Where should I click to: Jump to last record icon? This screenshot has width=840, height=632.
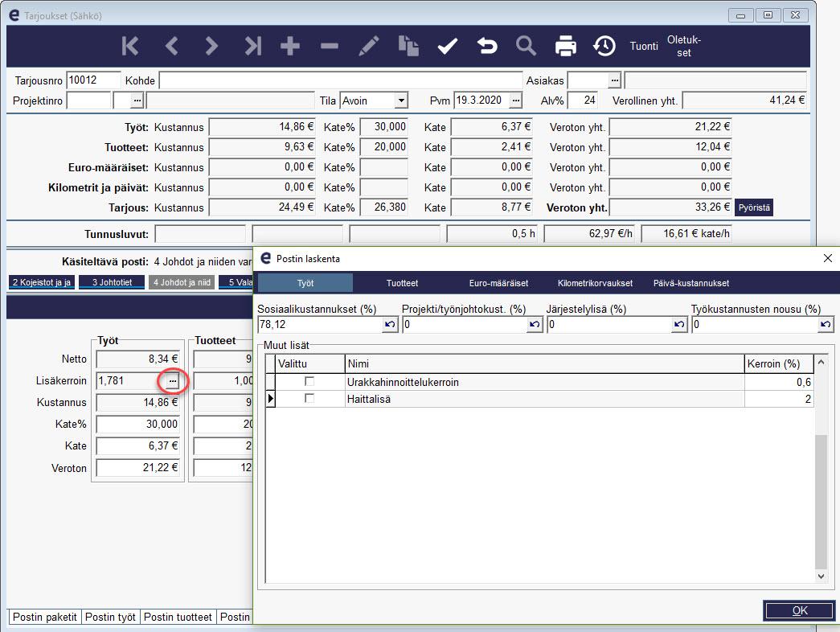253,46
